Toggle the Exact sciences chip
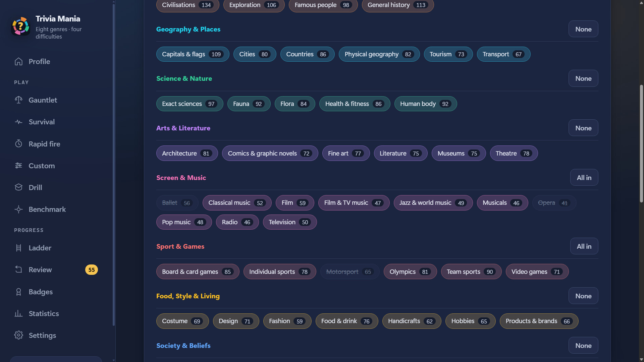 click(190, 104)
